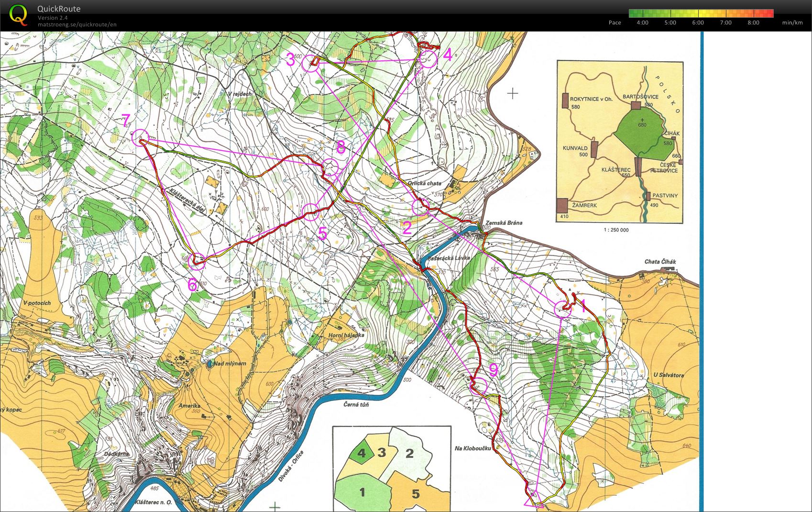This screenshot has width=812, height=512.
Task: Click the QuickRoute title text
Action: (59, 9)
